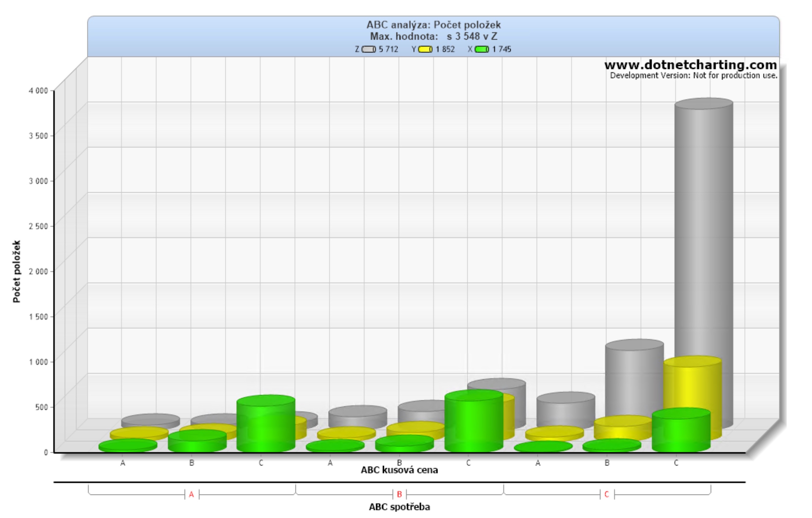The width and height of the screenshot is (812, 518).
Task: Click green X cylinder at price C in group C
Action: (681, 430)
